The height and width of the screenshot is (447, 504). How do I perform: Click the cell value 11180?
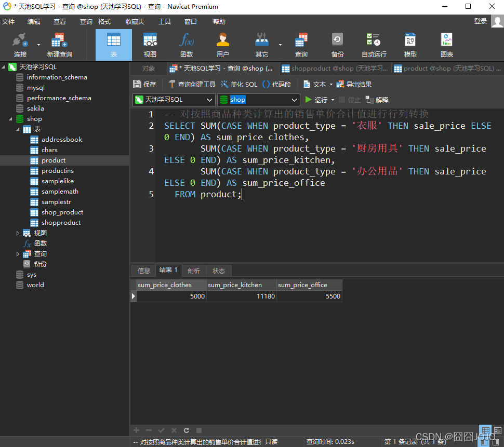pos(242,296)
